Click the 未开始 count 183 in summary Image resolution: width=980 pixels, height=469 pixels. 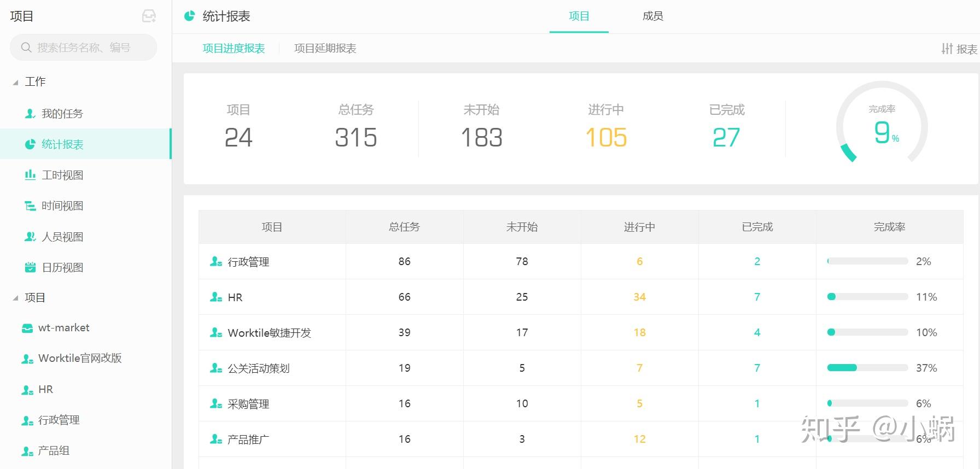(482, 138)
